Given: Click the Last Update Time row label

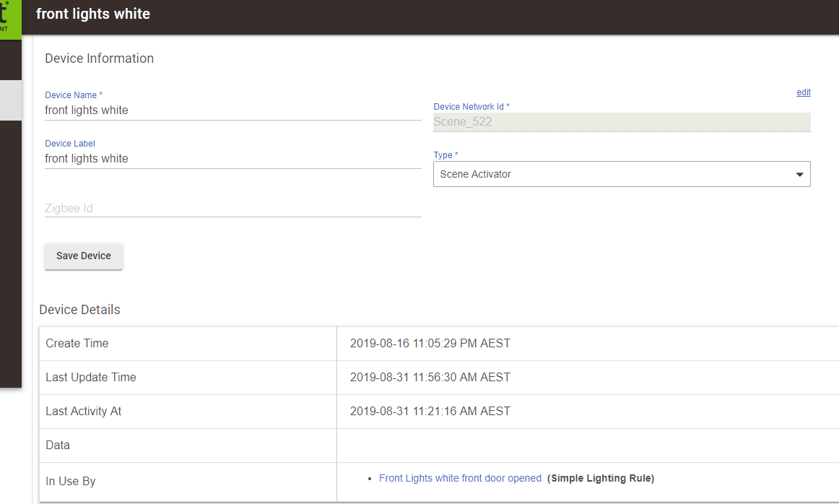Looking at the screenshot, I should click(91, 378).
